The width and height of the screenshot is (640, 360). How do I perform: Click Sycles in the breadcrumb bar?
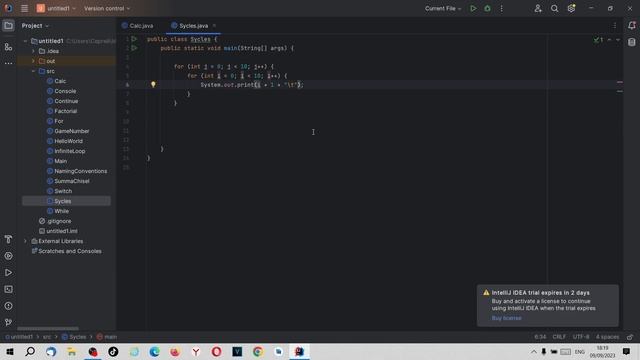point(74,337)
